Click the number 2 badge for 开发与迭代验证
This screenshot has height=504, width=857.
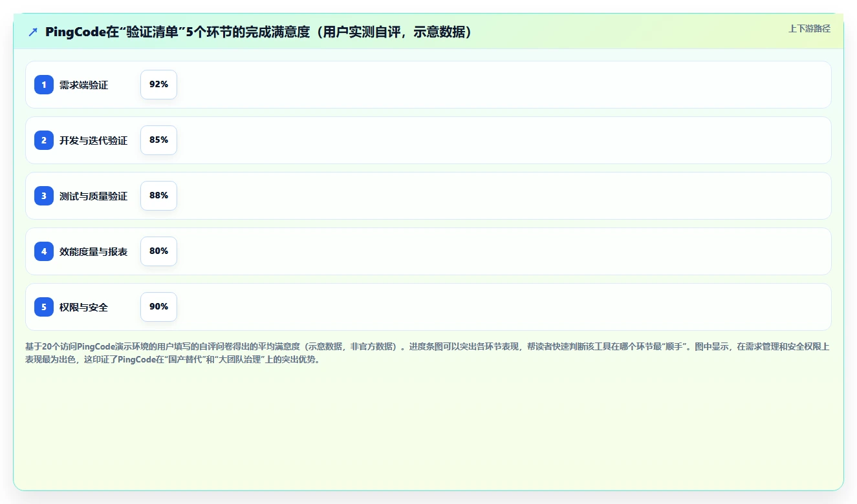(x=44, y=140)
